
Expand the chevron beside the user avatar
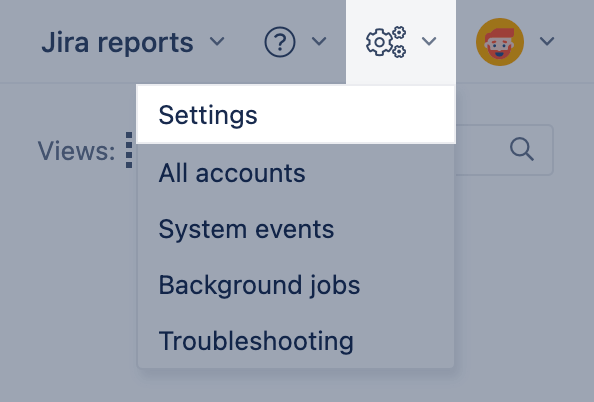tap(547, 41)
